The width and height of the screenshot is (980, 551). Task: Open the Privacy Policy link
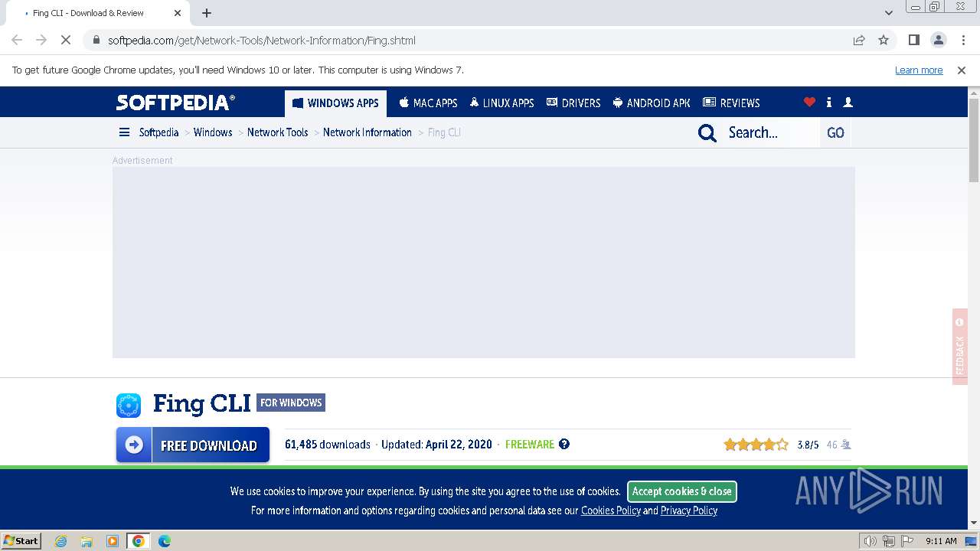[x=689, y=510]
